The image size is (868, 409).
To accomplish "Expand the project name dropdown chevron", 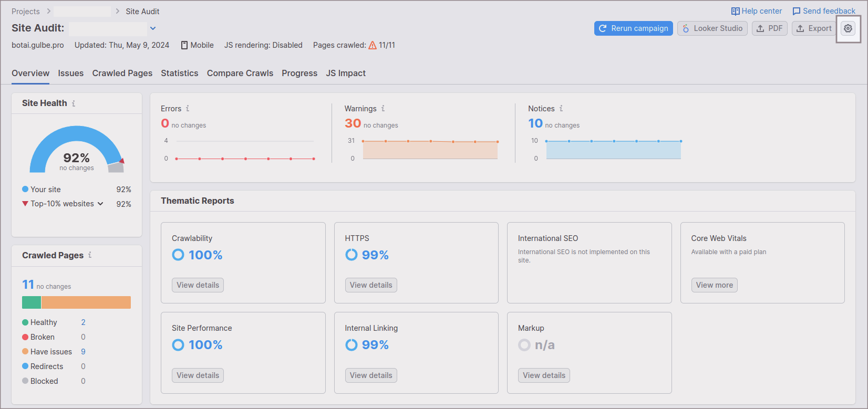I will (153, 28).
